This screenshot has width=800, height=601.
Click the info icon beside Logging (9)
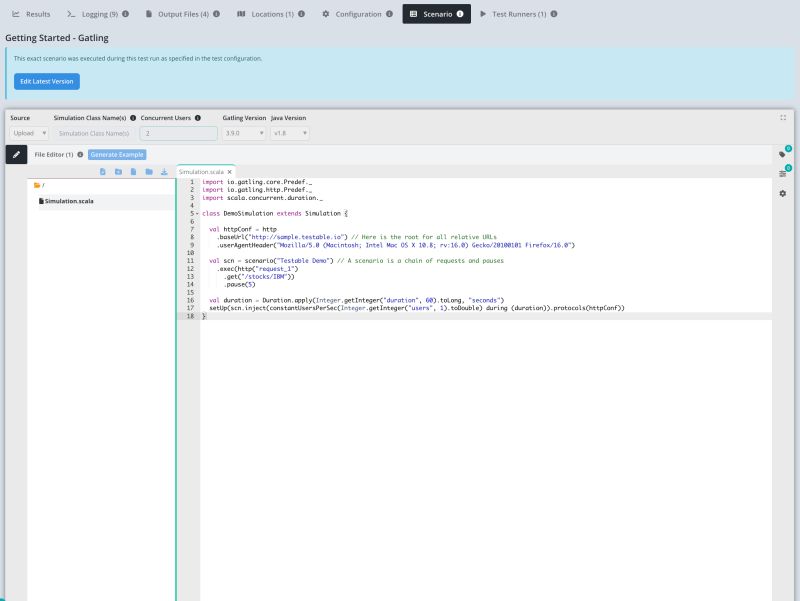126,14
